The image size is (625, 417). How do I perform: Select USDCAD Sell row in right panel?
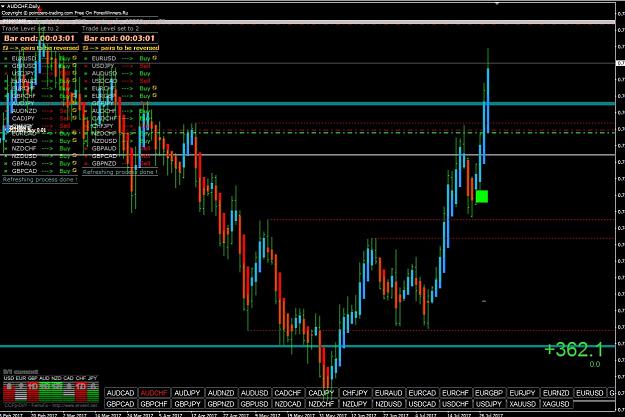point(119,81)
